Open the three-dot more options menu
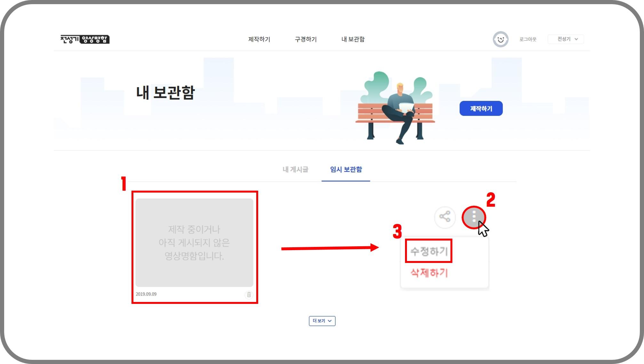 [x=474, y=217]
